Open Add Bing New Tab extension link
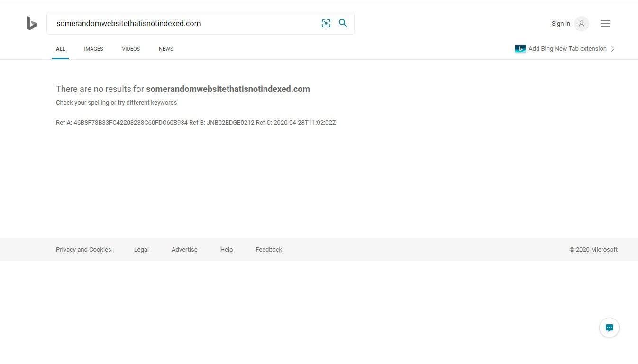Screen dimensions: 638x364 567,49
